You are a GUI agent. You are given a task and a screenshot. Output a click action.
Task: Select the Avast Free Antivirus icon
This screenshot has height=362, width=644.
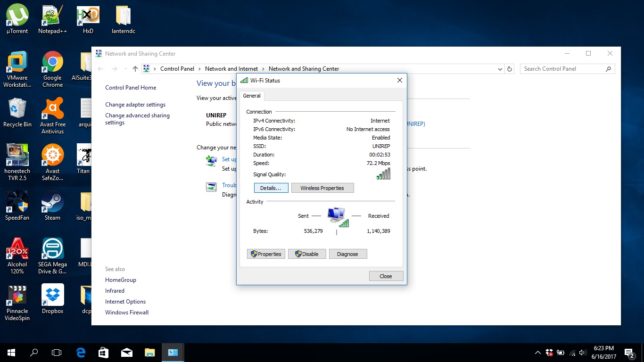click(x=52, y=116)
